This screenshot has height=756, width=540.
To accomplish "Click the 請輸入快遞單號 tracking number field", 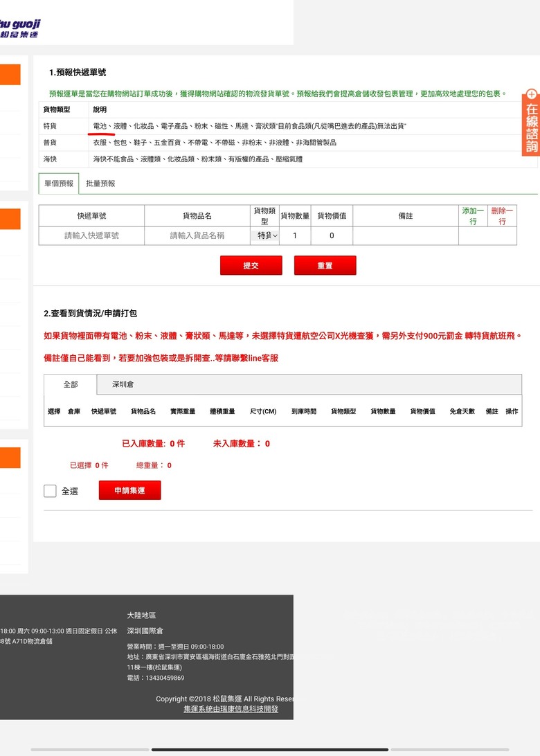I will [x=91, y=236].
